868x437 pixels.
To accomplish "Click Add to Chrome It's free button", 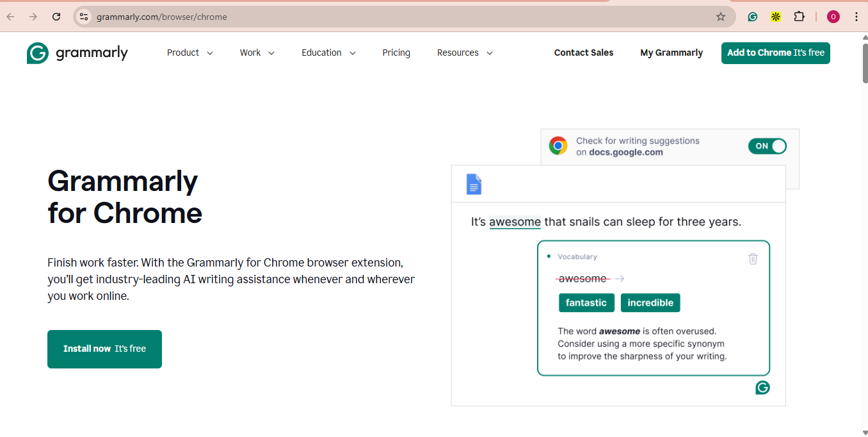I will [776, 53].
